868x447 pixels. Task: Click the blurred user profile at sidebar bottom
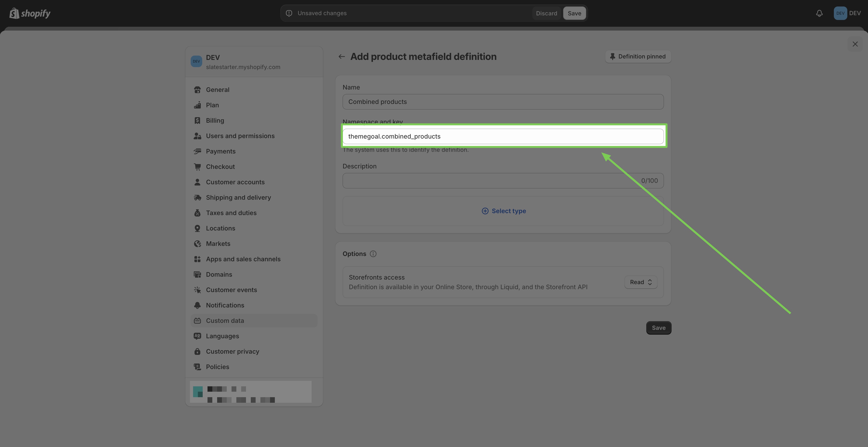tap(251, 392)
